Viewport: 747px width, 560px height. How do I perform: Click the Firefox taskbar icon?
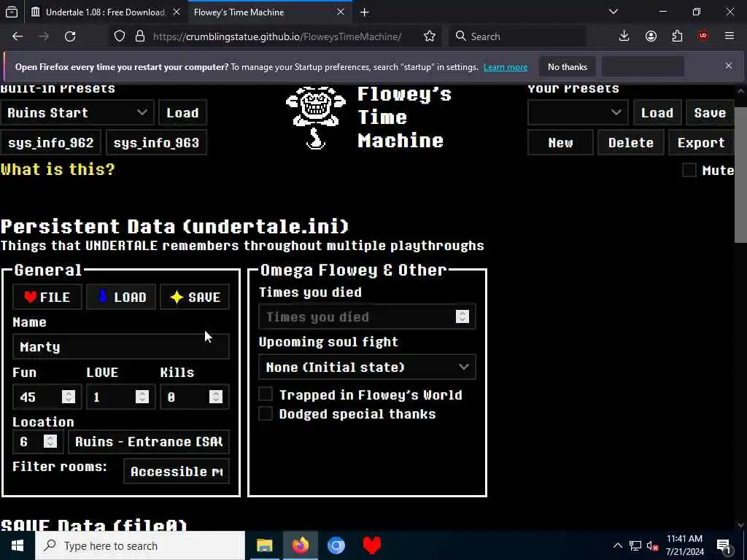(300, 545)
